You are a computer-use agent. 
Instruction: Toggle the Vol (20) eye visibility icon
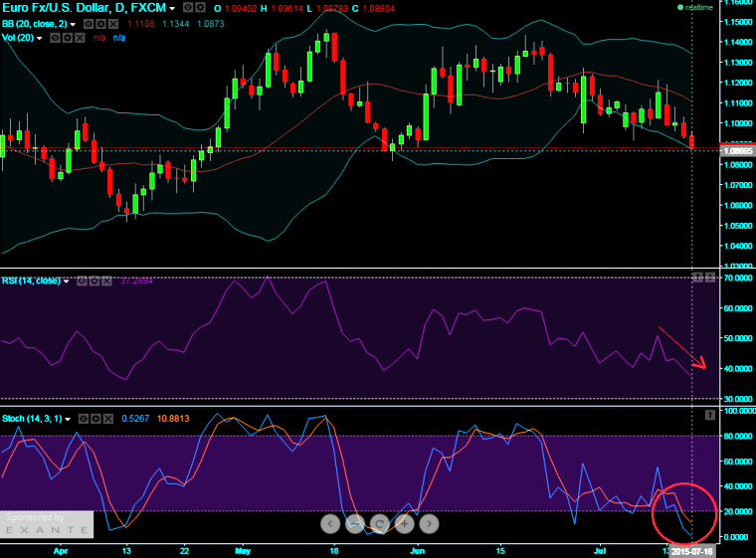click(x=56, y=38)
